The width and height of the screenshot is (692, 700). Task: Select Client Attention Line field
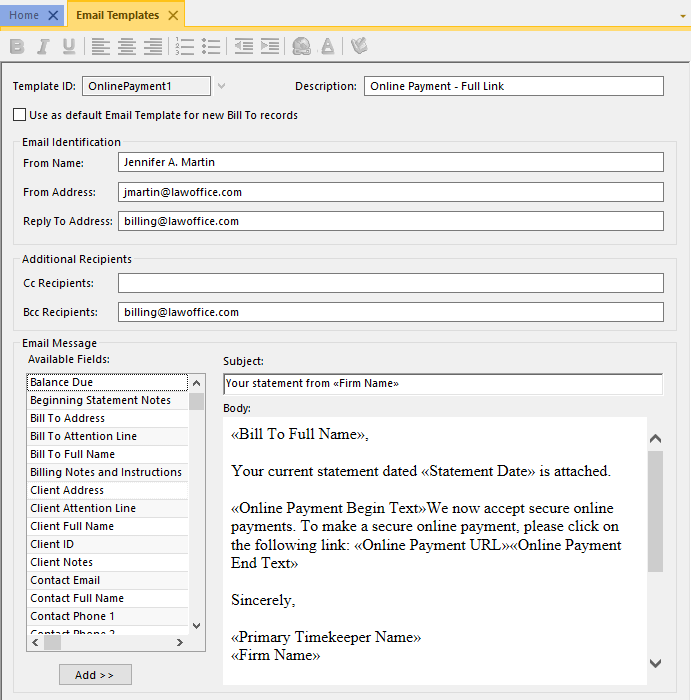(107, 508)
